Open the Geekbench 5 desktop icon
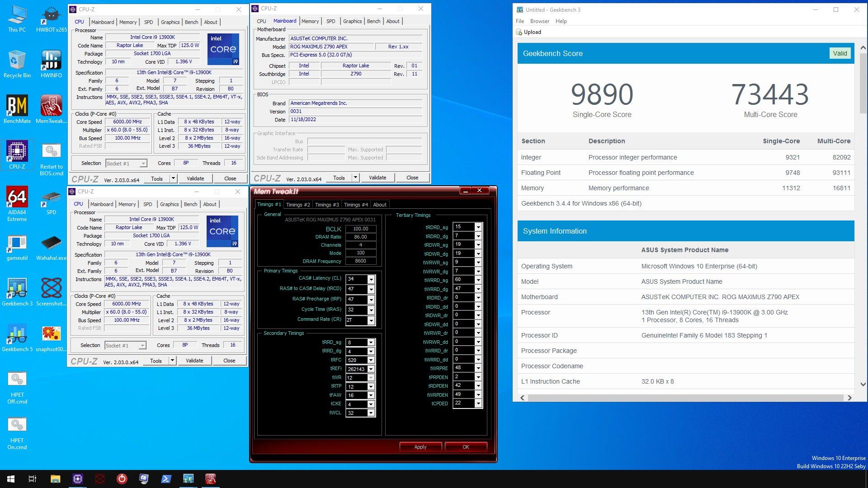 (x=17, y=338)
